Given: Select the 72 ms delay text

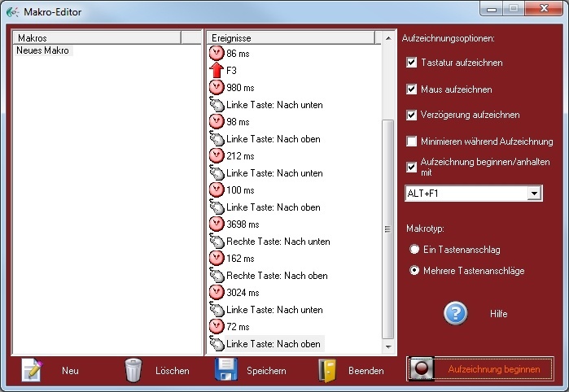Looking at the screenshot, I should pyautogui.click(x=238, y=326).
